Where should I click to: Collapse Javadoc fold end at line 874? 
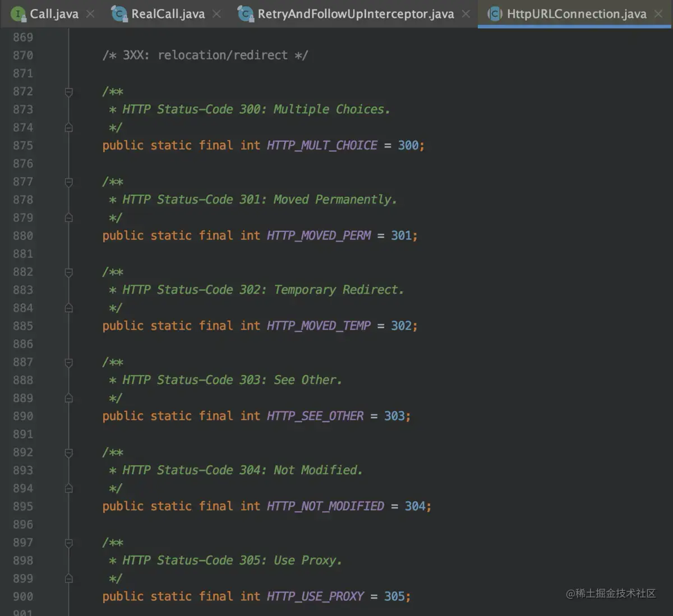coord(68,128)
